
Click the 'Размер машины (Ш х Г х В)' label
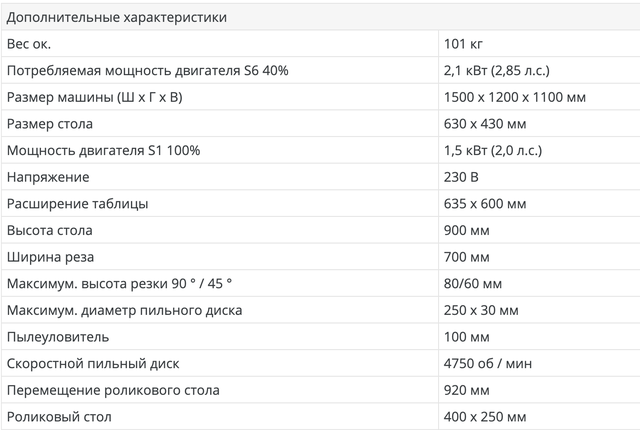[95, 97]
